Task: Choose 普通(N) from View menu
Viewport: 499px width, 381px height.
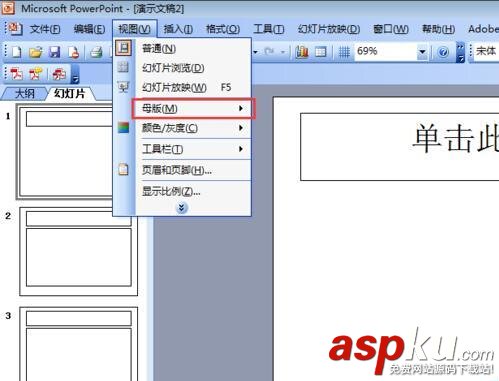Action: point(193,49)
